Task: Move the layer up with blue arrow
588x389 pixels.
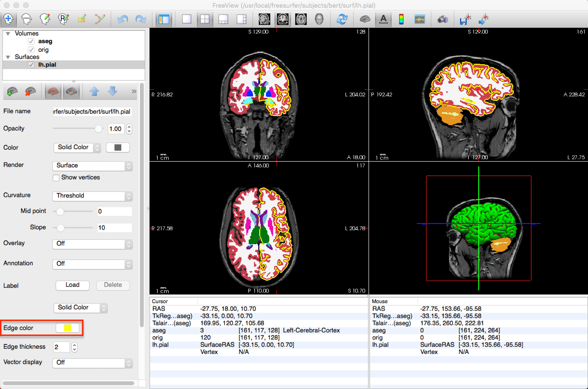Action: point(94,92)
